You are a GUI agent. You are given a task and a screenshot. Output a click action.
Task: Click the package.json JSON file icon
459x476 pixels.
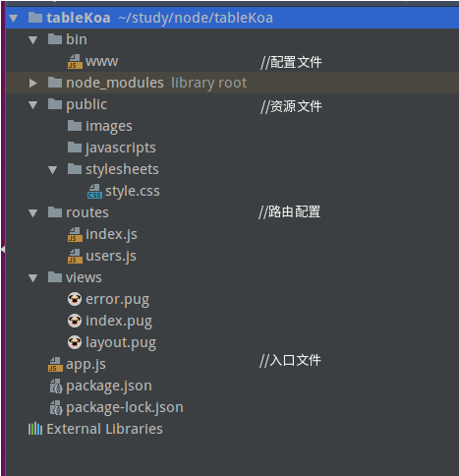(56, 386)
